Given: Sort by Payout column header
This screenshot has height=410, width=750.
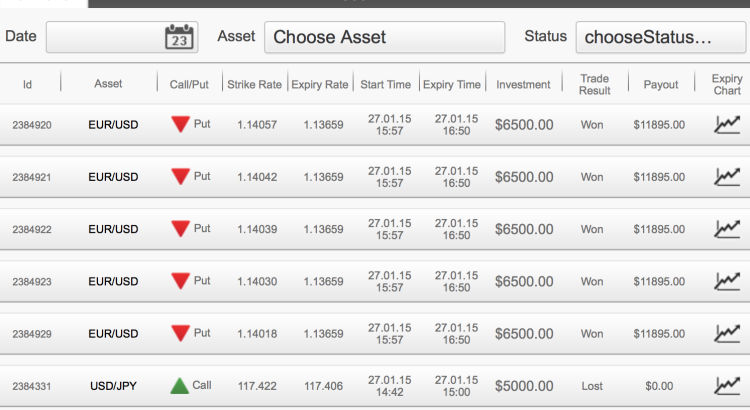Looking at the screenshot, I should tap(661, 85).
